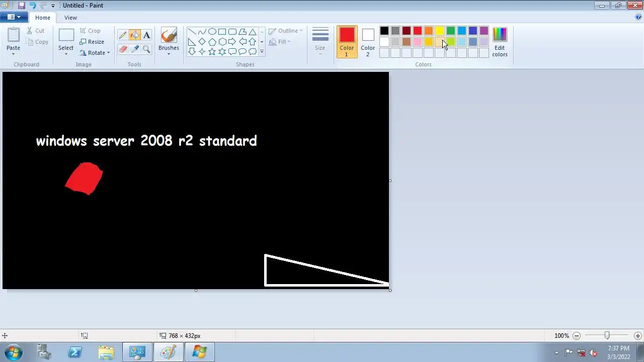
Task: Click the taskbar clock showing 7:37 PM
Action: 618,352
